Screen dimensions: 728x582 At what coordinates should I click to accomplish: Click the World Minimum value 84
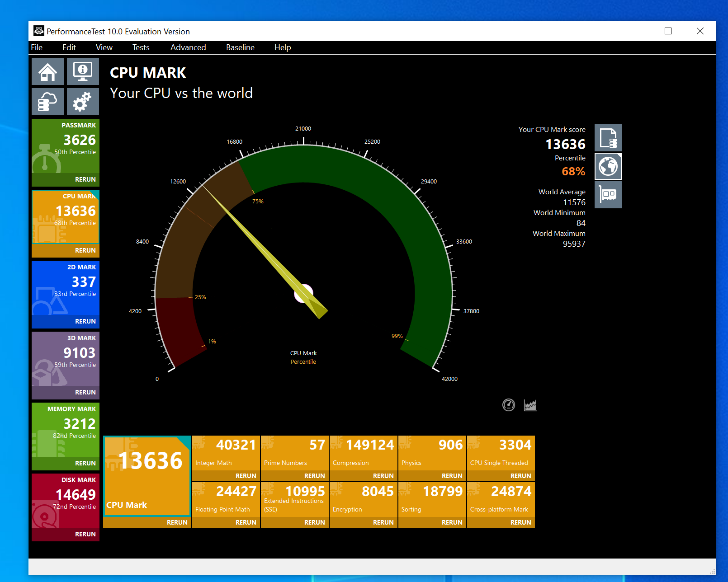point(581,223)
